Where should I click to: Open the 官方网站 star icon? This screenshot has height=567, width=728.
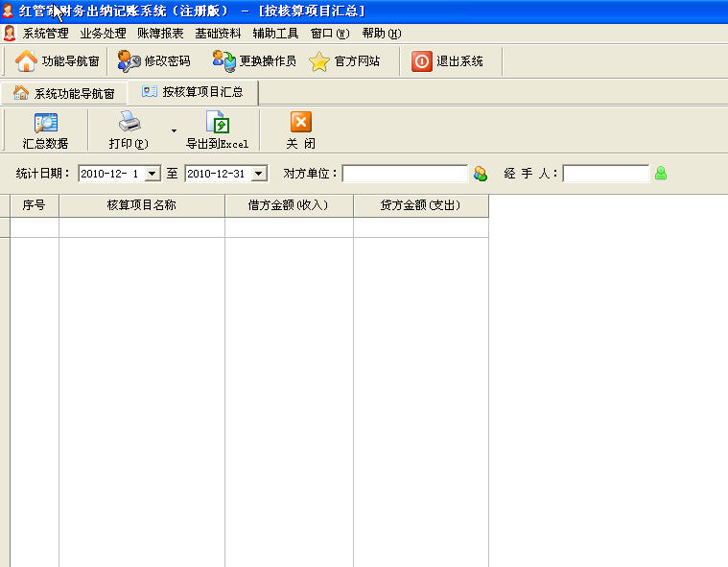click(319, 61)
